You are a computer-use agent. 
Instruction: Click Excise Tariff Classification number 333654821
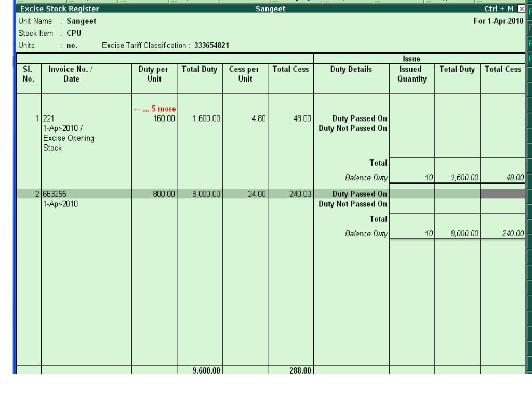(x=212, y=46)
